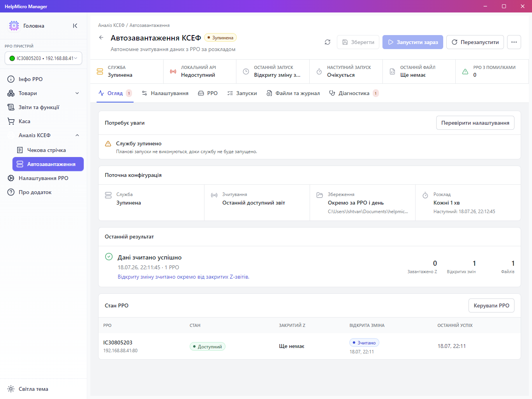
Task: Click Перевірити налаштування button
Action: pos(475,123)
